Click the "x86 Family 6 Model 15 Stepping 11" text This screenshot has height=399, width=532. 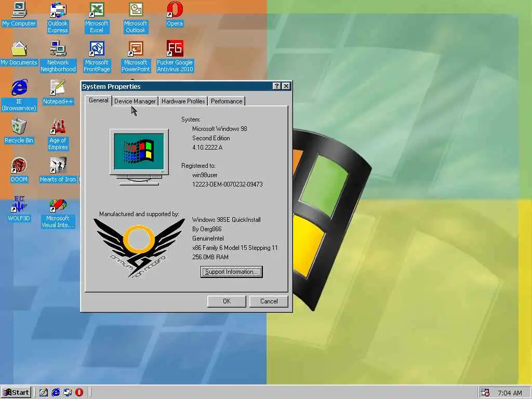click(x=235, y=248)
